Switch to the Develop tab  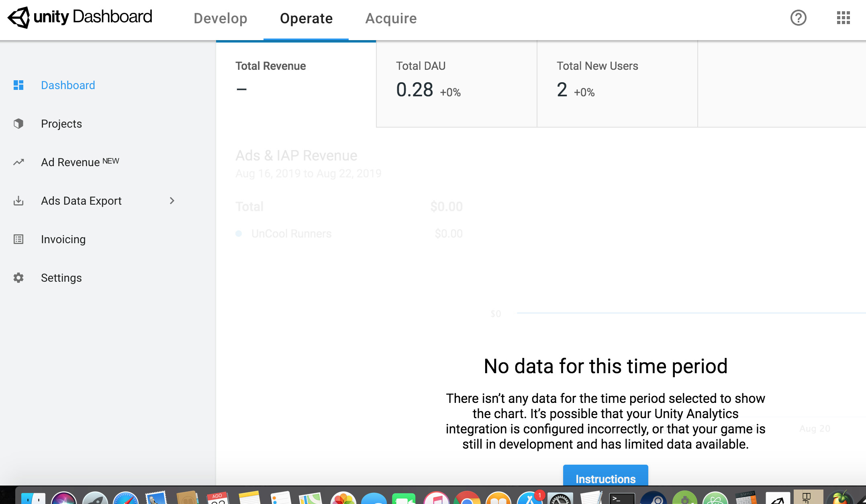(221, 18)
